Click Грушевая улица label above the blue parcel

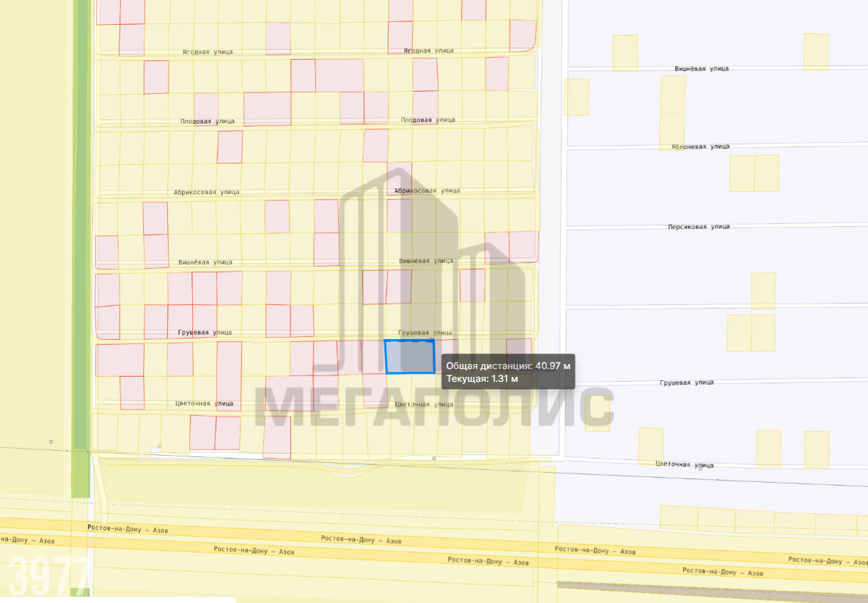tap(425, 333)
